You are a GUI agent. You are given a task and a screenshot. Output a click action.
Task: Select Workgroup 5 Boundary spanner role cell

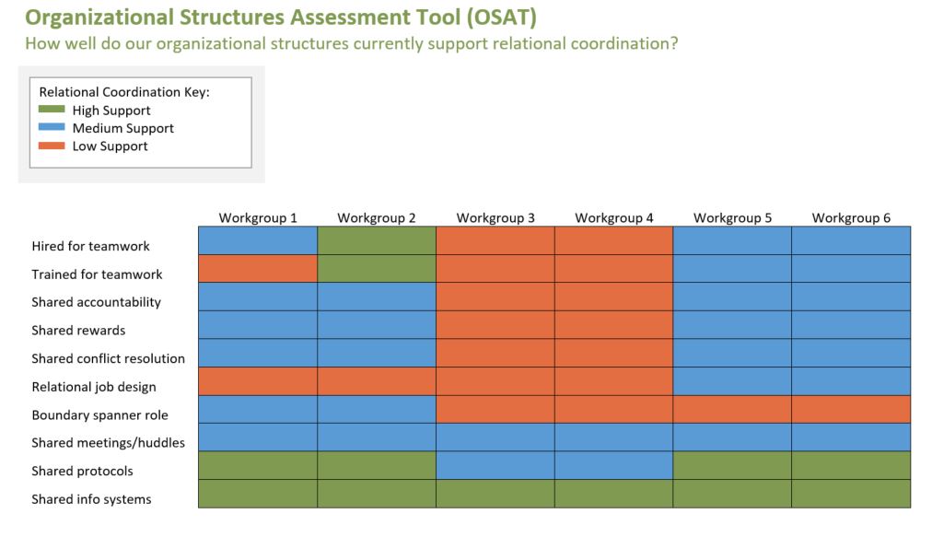[x=732, y=410]
